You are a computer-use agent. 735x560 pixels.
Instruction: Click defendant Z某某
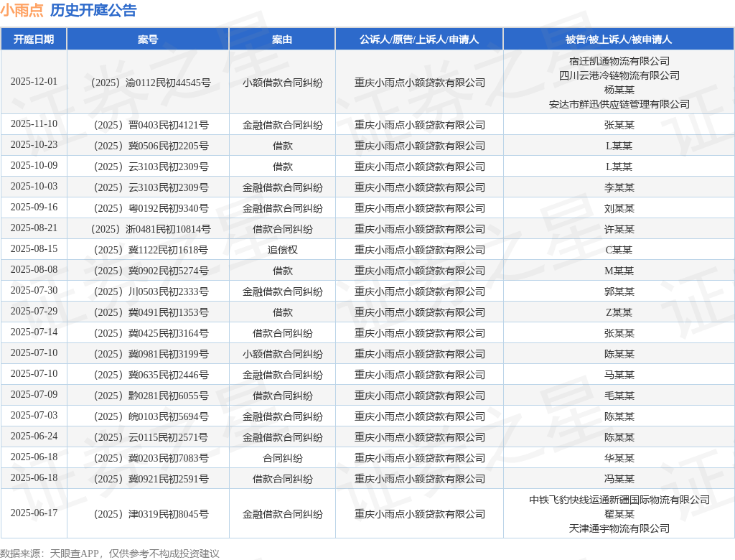(x=619, y=312)
